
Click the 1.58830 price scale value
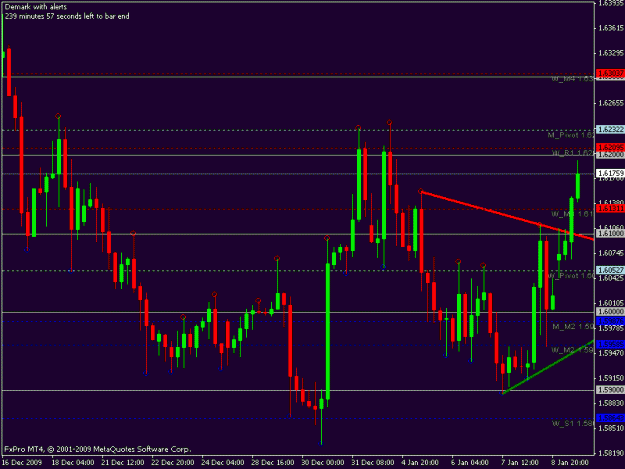coord(611,403)
